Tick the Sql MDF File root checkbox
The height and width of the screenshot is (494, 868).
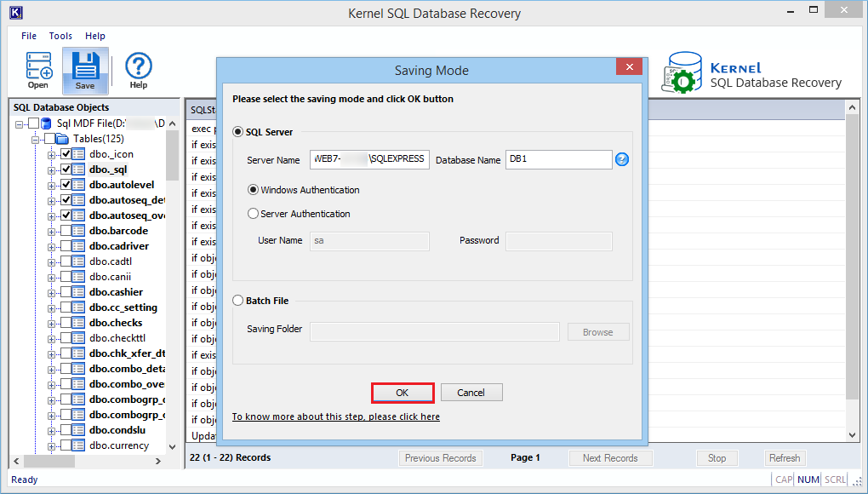pyautogui.click(x=34, y=123)
